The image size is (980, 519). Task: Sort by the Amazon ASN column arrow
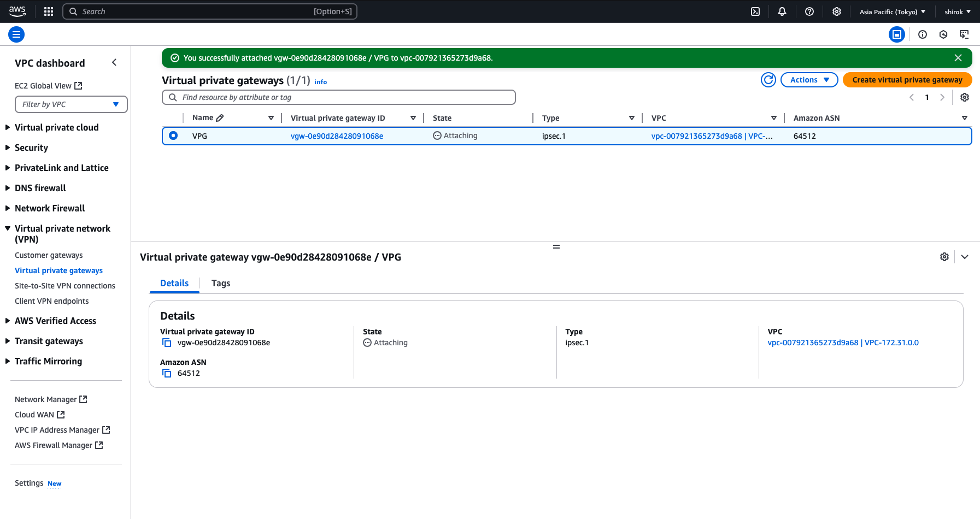point(965,118)
